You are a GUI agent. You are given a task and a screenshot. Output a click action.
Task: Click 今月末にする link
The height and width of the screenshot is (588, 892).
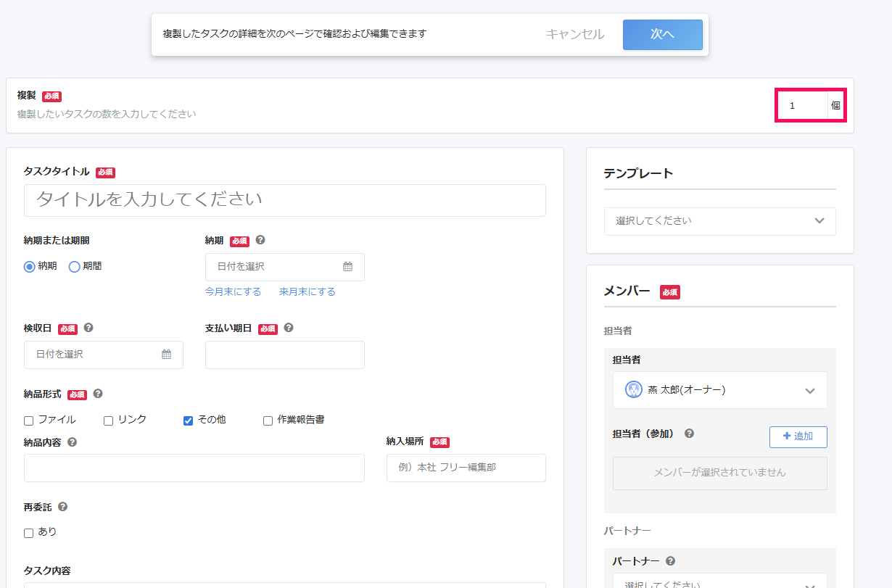[233, 291]
